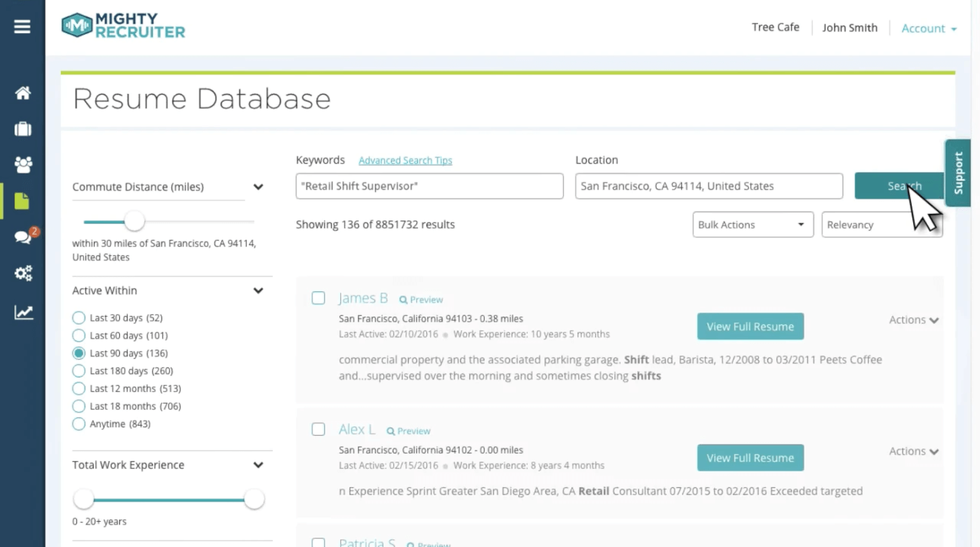Collapse the Commute Distance section
This screenshot has width=980, height=547.
point(258,187)
